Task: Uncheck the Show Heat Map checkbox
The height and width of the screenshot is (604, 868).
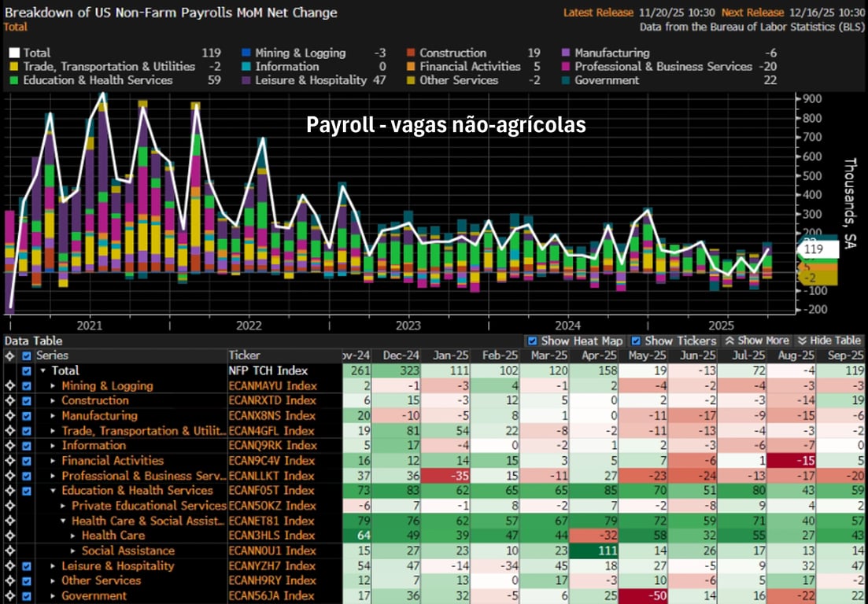Action: tap(533, 341)
